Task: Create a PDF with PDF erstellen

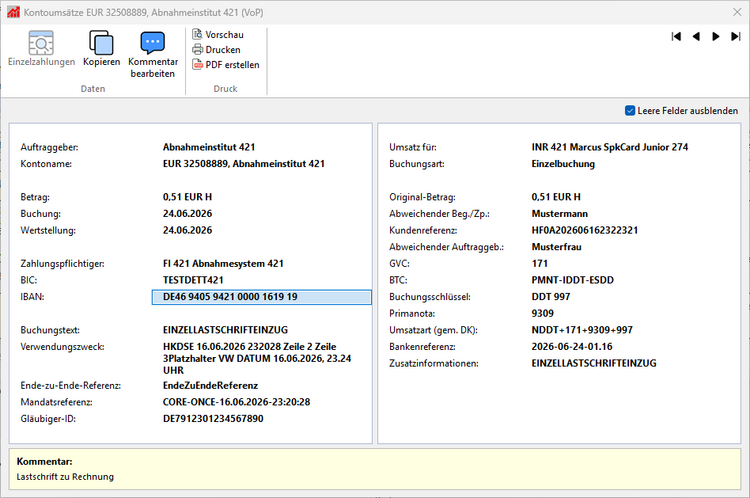Action: tap(226, 65)
